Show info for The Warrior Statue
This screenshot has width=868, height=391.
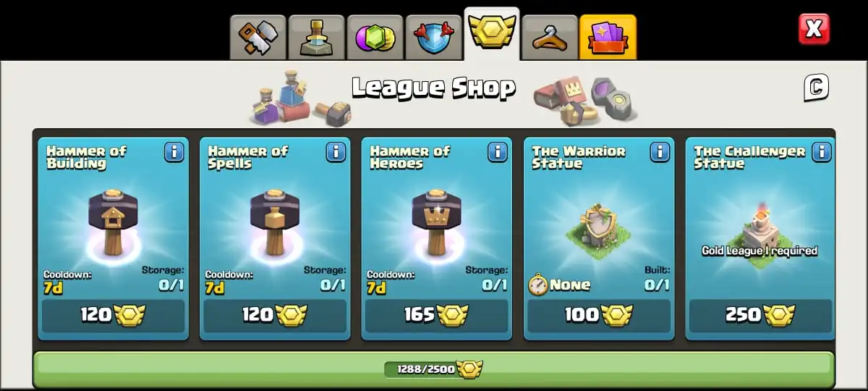(660, 152)
